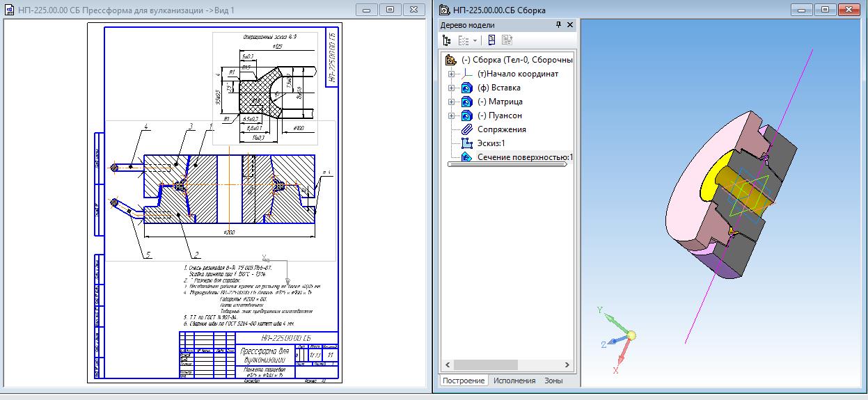The width and height of the screenshot is (868, 400).
Task: Switch to the Зоны tab
Action: click(x=553, y=381)
